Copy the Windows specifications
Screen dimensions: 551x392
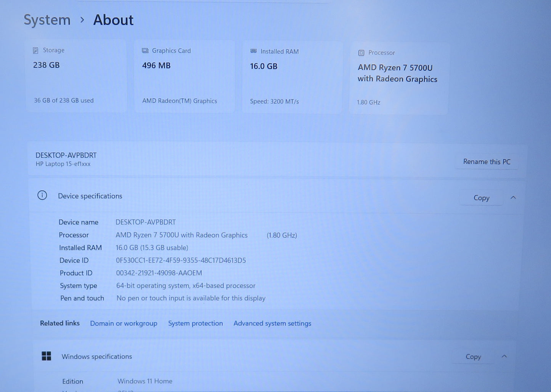click(x=473, y=357)
